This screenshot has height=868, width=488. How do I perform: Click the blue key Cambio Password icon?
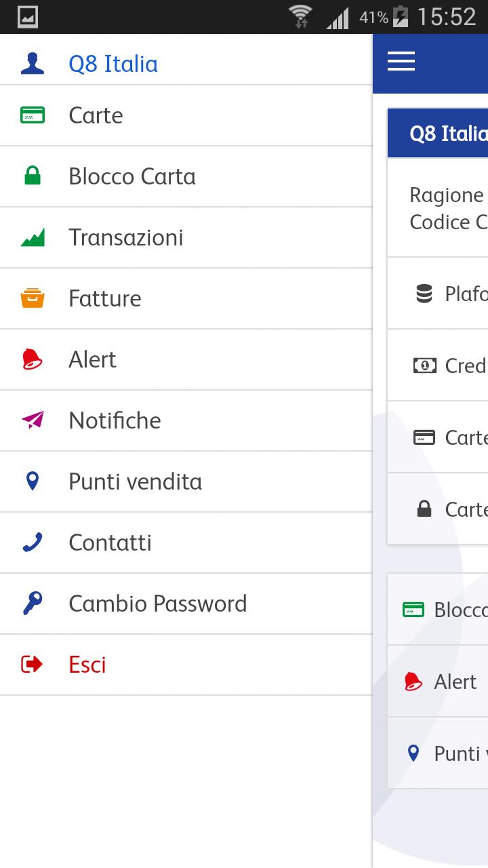33,604
